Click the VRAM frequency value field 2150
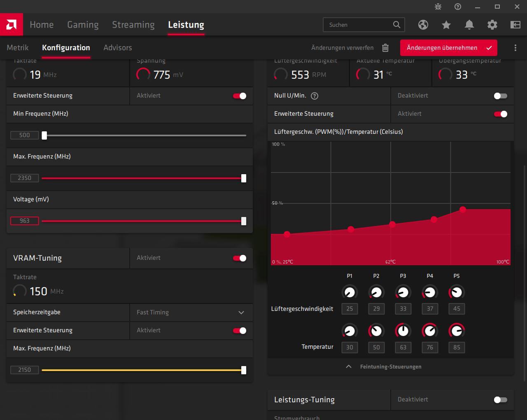 click(x=25, y=370)
